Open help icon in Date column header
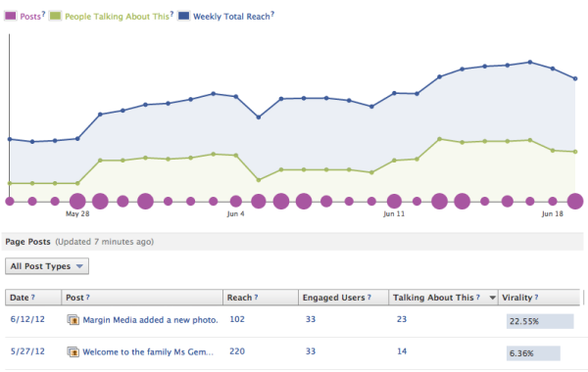The width and height of the screenshot is (588, 372). tap(33, 297)
